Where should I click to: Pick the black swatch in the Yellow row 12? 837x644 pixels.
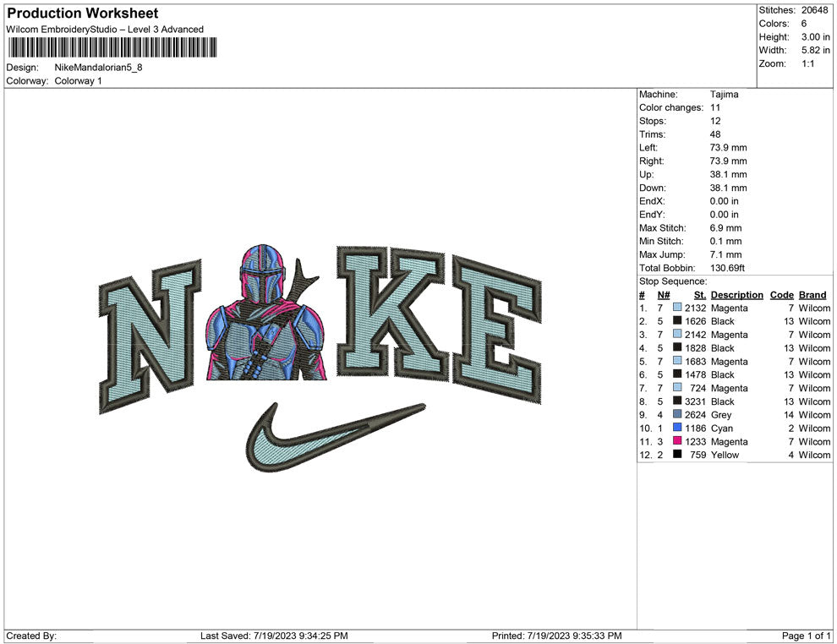[677, 454]
